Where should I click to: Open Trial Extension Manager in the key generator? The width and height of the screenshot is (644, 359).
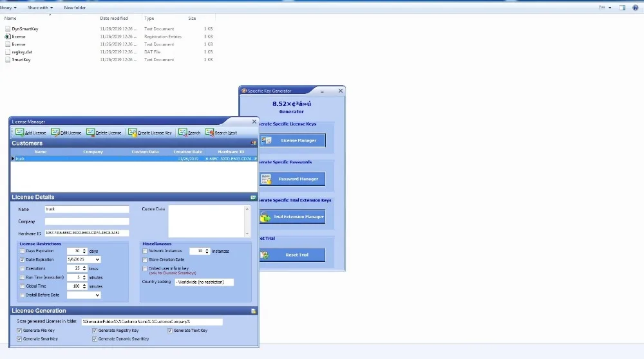click(292, 217)
